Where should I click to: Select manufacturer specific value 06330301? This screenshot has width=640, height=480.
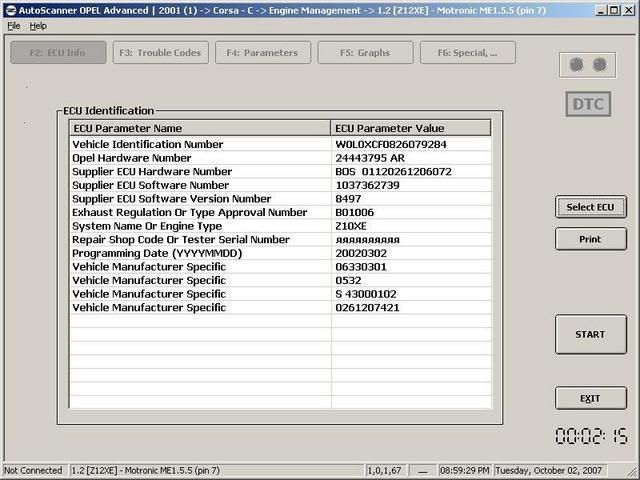click(361, 267)
